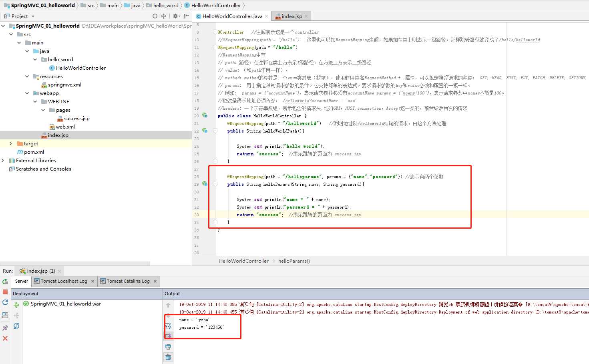
Task: Click green check icon beside SpringMVC_01_helloworld:war
Action: [x=26, y=304]
